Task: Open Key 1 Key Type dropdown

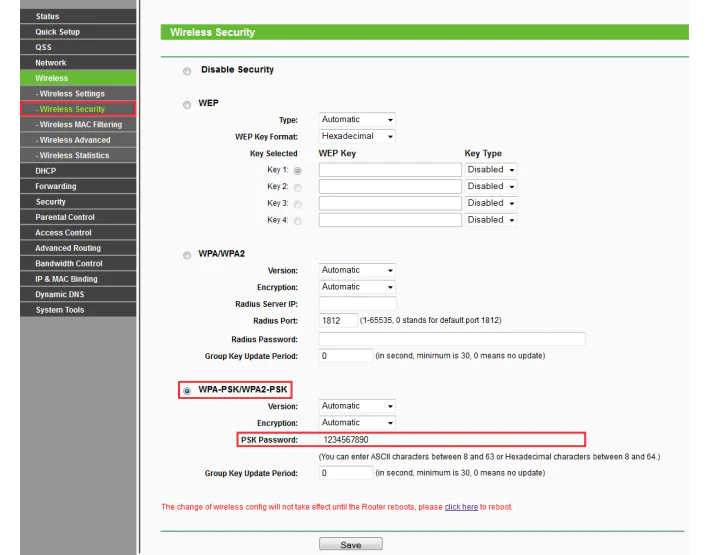Action: (491, 170)
